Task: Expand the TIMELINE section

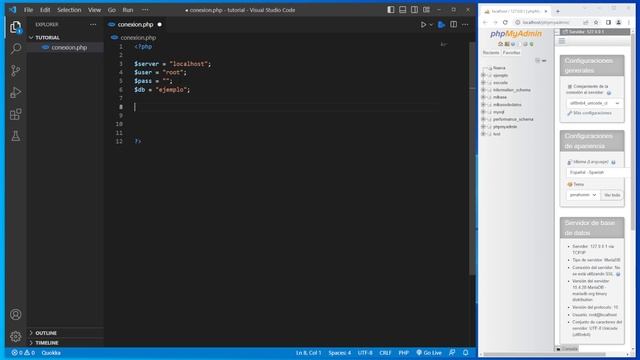Action: pyautogui.click(x=47, y=343)
